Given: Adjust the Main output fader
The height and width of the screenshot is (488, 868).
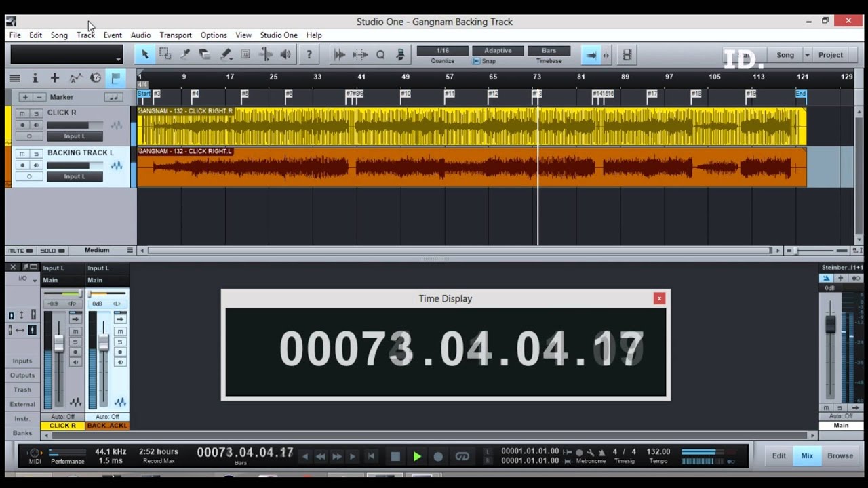Looking at the screenshot, I should pos(830,325).
